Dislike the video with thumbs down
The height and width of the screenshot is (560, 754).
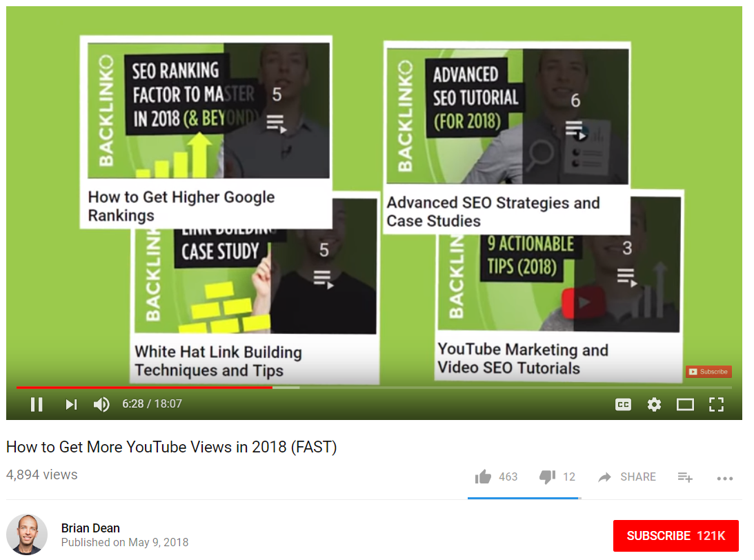pos(547,477)
